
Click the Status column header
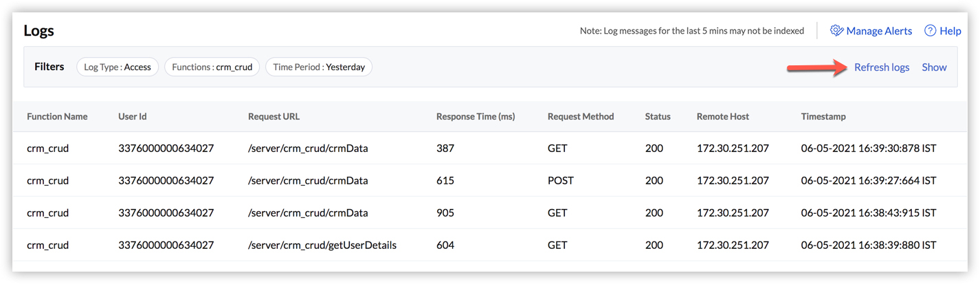tap(658, 117)
